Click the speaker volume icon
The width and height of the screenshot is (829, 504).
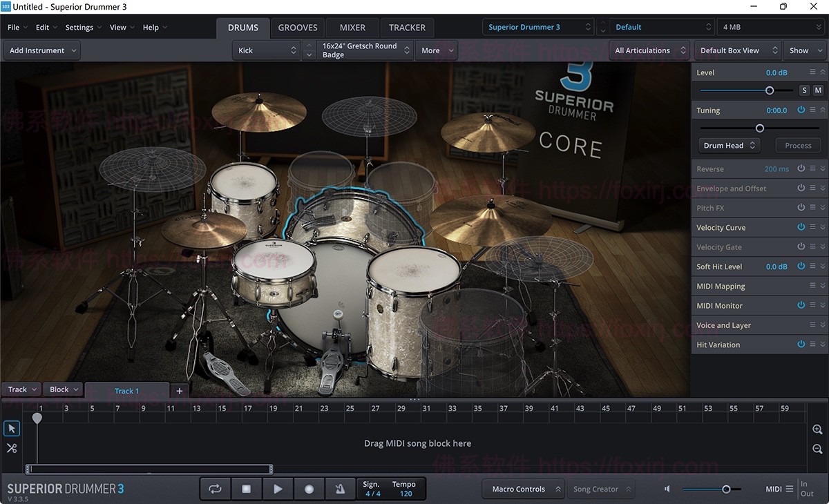pyautogui.click(x=666, y=488)
